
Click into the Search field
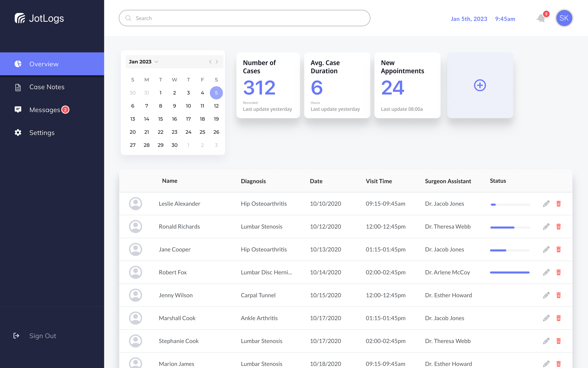pos(244,18)
